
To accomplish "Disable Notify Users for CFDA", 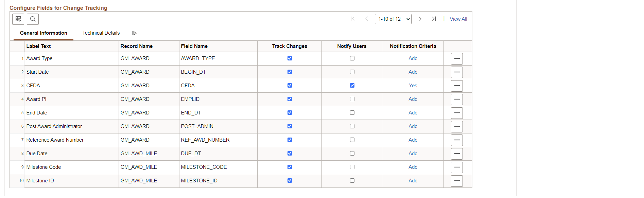I will [352, 86].
